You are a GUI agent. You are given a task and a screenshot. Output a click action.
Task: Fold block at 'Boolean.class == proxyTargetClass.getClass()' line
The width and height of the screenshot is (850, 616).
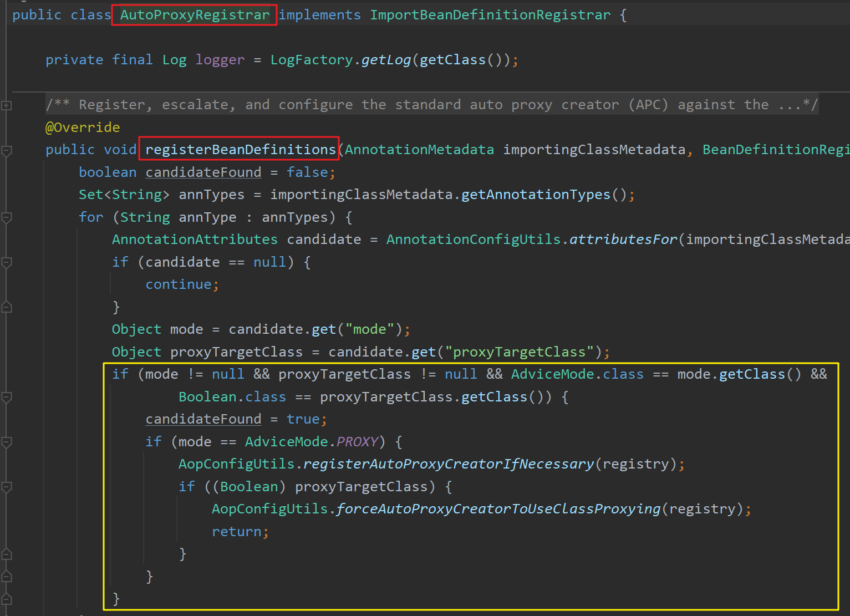pos(7,397)
